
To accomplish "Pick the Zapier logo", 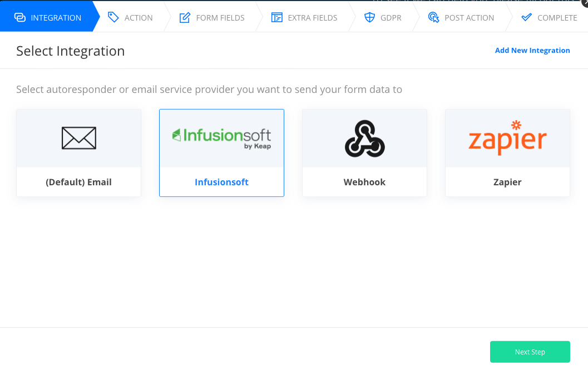I will pyautogui.click(x=507, y=137).
